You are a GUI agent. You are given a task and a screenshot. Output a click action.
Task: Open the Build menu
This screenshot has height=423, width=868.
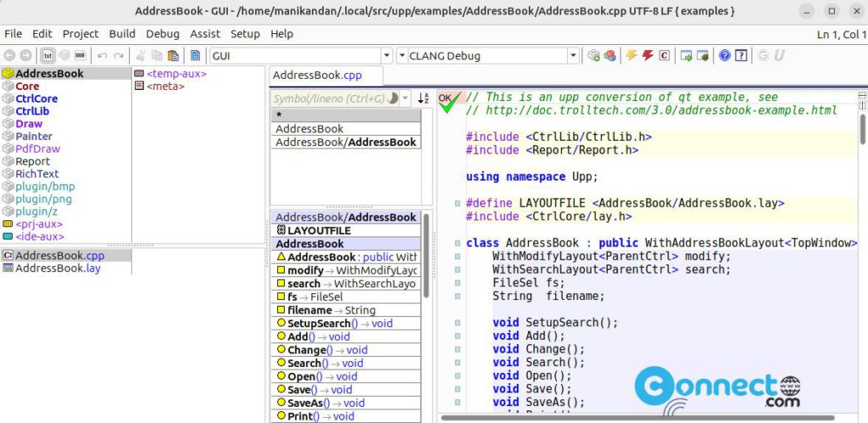pos(122,34)
